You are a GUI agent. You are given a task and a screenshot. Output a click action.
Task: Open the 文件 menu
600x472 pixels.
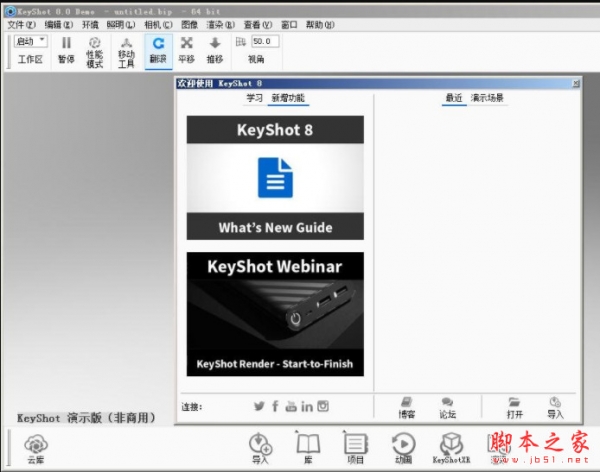[21, 25]
